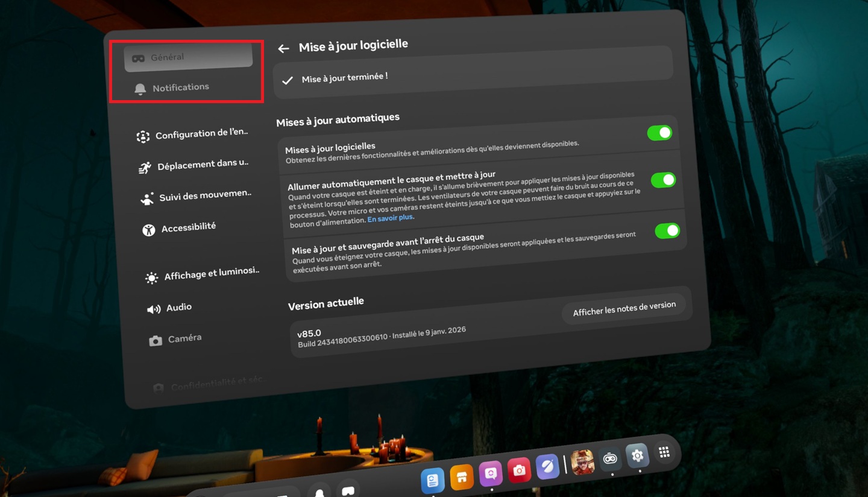Toggle Mise à jour et sauvegarde avant l'arrêt
This screenshot has width=868, height=497.
pos(667,230)
